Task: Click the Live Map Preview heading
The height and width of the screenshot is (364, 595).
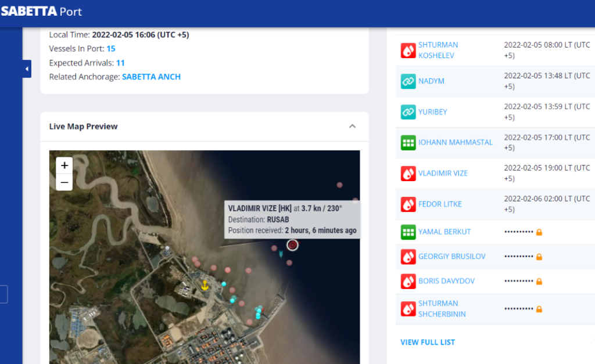Action: 83,126
